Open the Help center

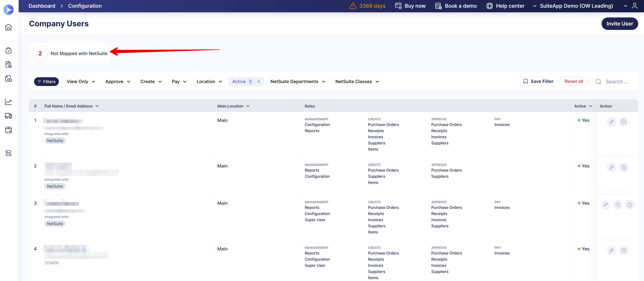505,6
